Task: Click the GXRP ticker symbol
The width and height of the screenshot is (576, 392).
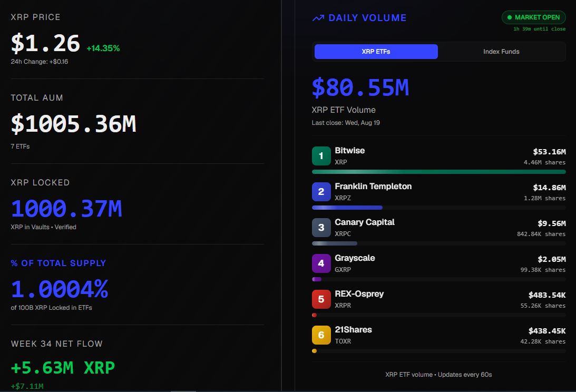Action: 343,269
